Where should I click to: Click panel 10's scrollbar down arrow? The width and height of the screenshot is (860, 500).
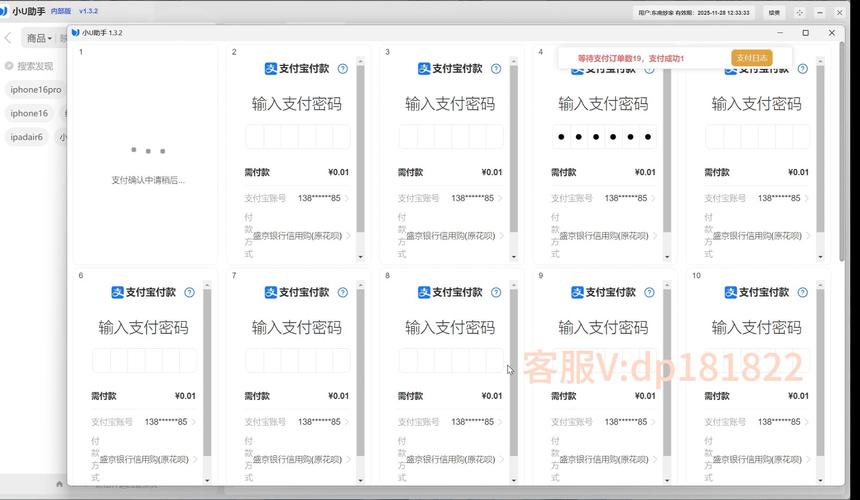(821, 480)
